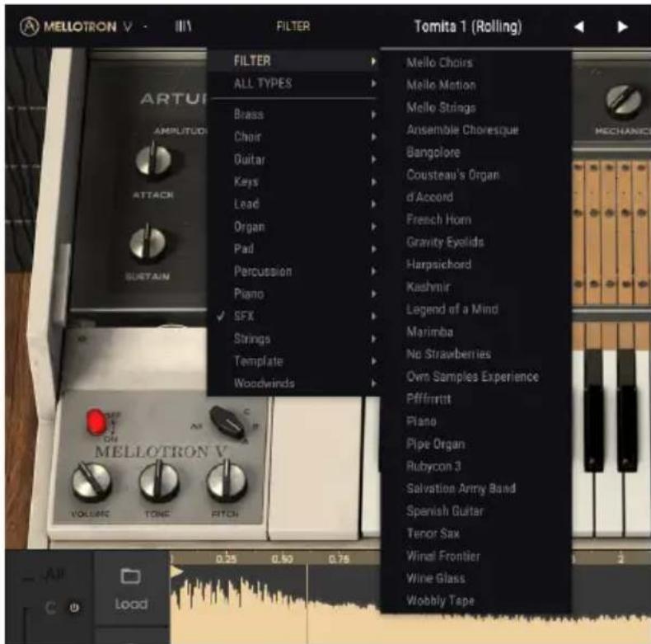Expand the Guitar category submenu

tap(293, 159)
